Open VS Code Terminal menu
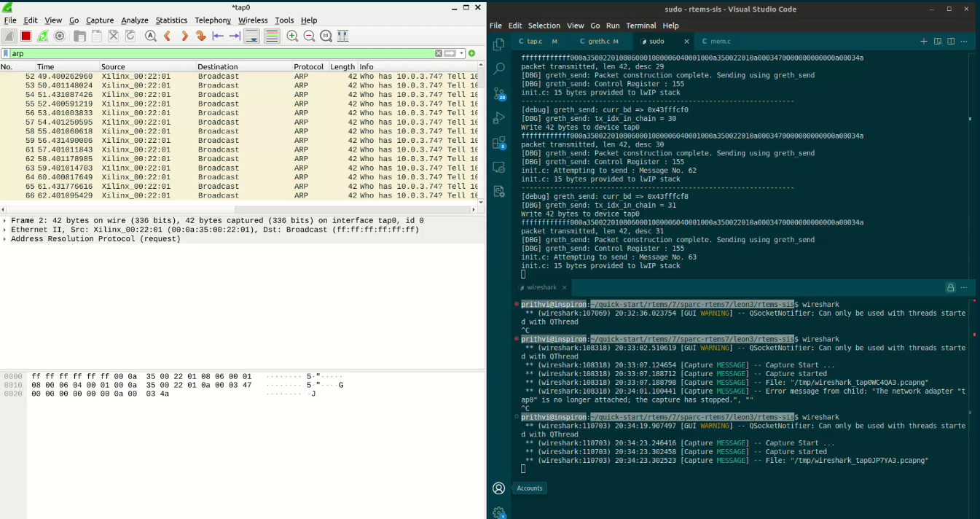The height and width of the screenshot is (519, 980). pos(641,26)
